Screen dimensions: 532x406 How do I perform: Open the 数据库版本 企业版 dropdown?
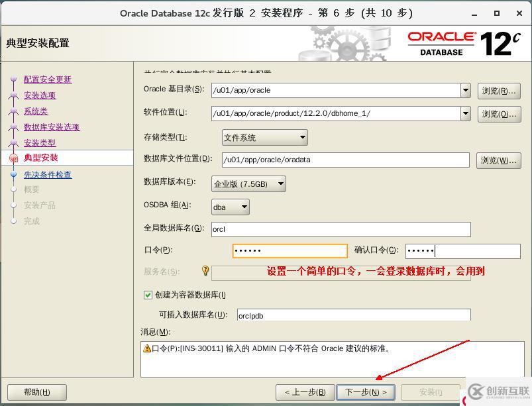248,183
